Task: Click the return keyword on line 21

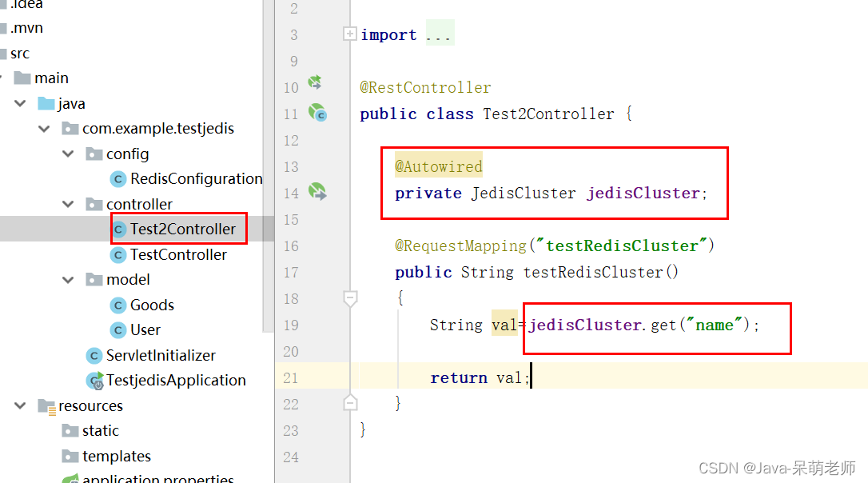Action: pyautogui.click(x=458, y=377)
